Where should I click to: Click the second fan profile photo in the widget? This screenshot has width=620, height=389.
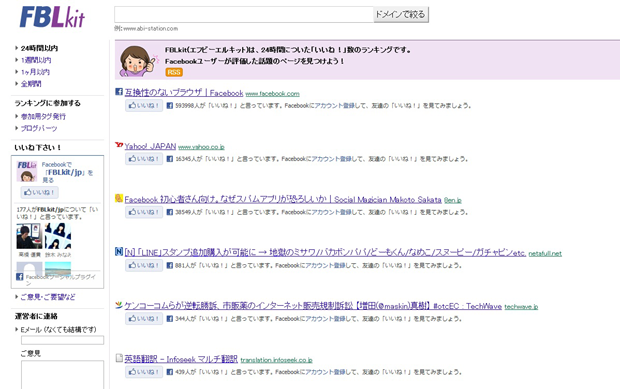coord(58,236)
